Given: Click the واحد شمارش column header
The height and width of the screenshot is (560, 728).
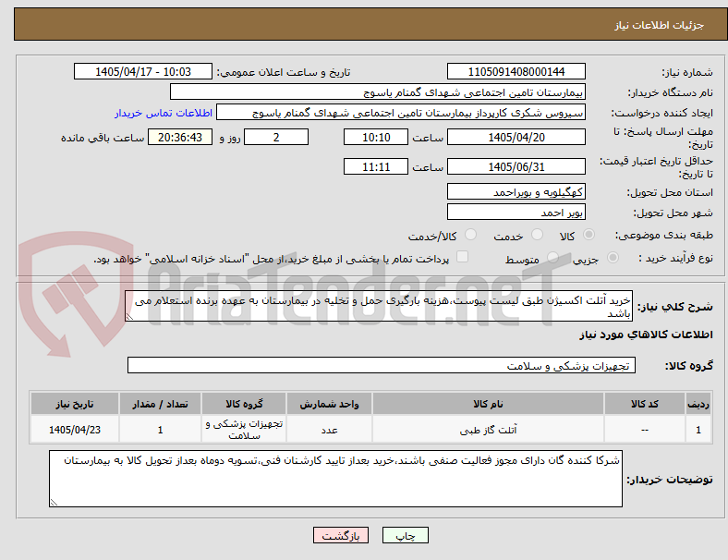Looking at the screenshot, I should point(329,404).
